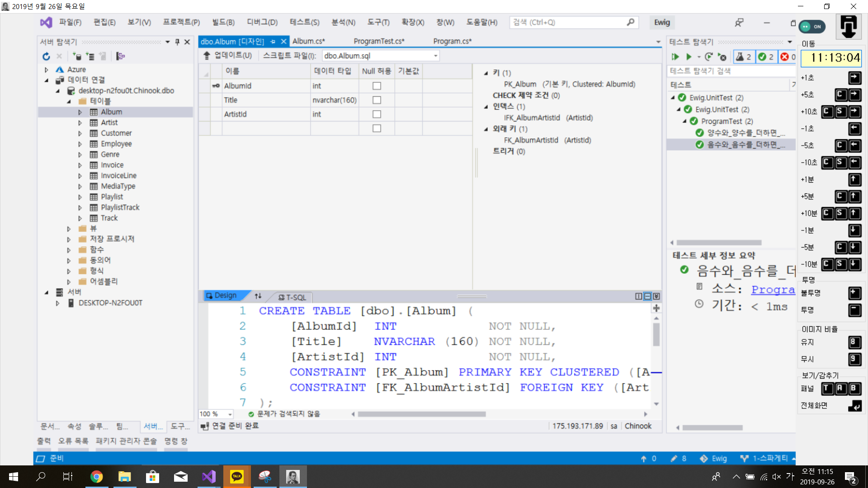Image resolution: width=868 pixels, height=488 pixels.
Task: Click the Connect to Database icon
Action: click(77, 56)
